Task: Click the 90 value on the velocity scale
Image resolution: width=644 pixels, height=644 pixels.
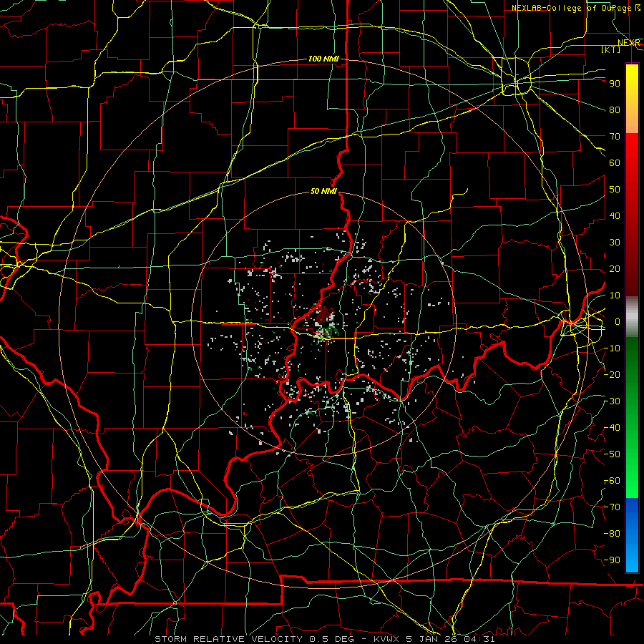Action: [x=615, y=84]
